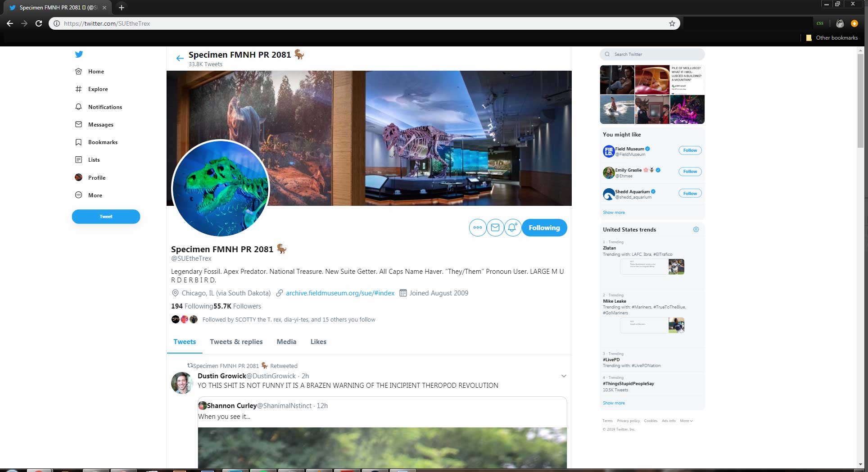Open the More menu in sidebar
This screenshot has width=868, height=472.
coord(89,195)
